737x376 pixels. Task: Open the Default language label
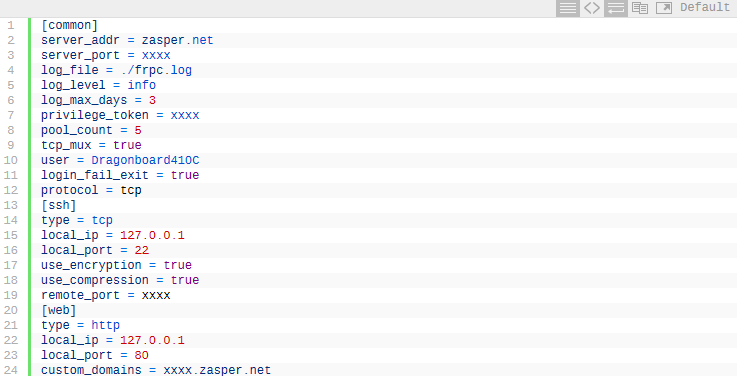[x=705, y=8]
